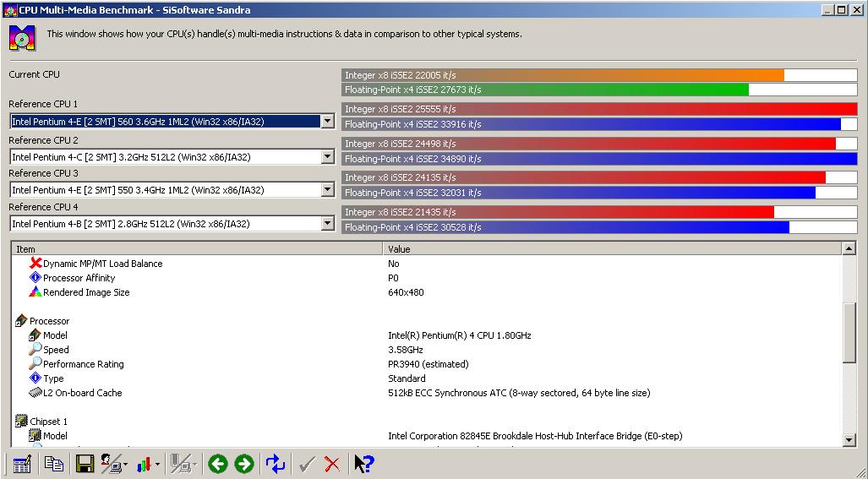The width and height of the screenshot is (868, 479).
Task: Click Reference CPU 1 Integer 25555 bar
Action: (599, 109)
